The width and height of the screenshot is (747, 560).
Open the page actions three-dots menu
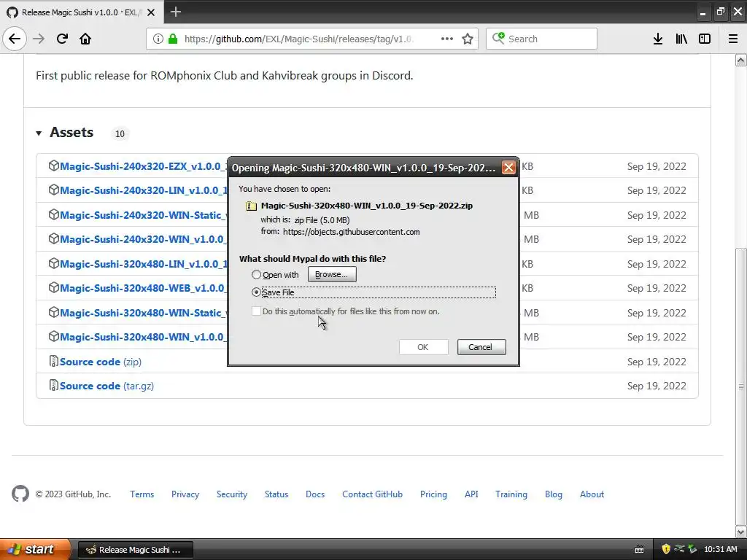[x=447, y=39]
